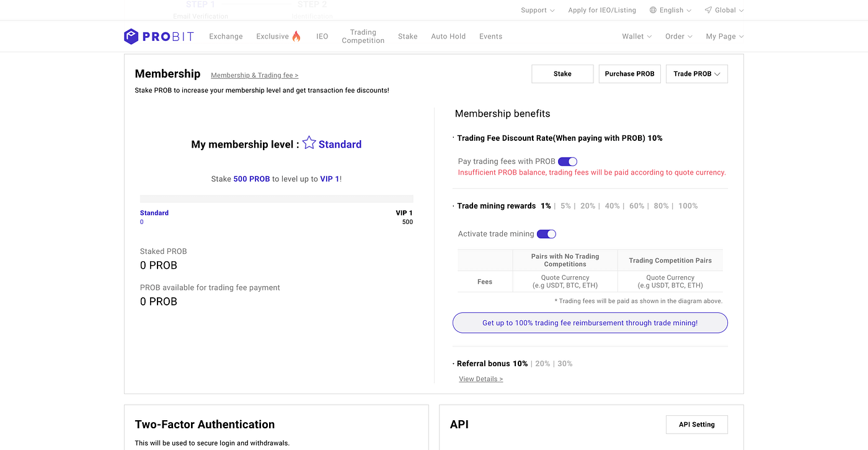Viewport: 868px width, 450px height.
Task: Expand the Support dropdown
Action: click(538, 10)
